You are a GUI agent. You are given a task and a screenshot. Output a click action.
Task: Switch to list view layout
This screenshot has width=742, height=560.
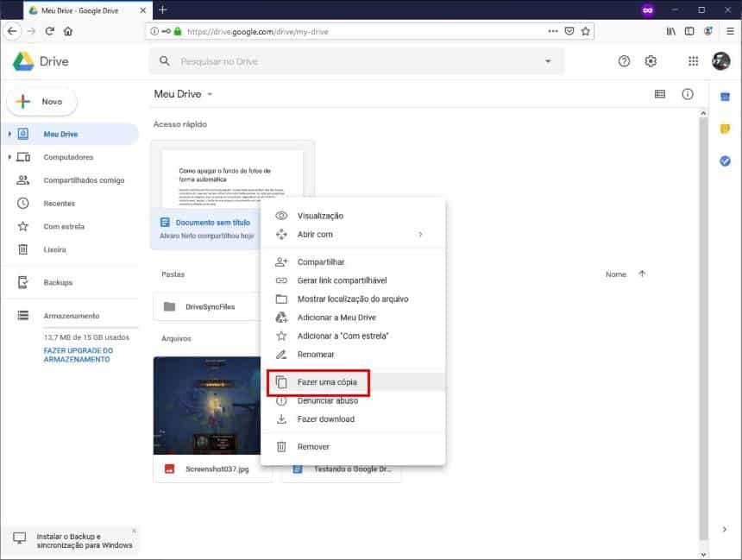(660, 94)
